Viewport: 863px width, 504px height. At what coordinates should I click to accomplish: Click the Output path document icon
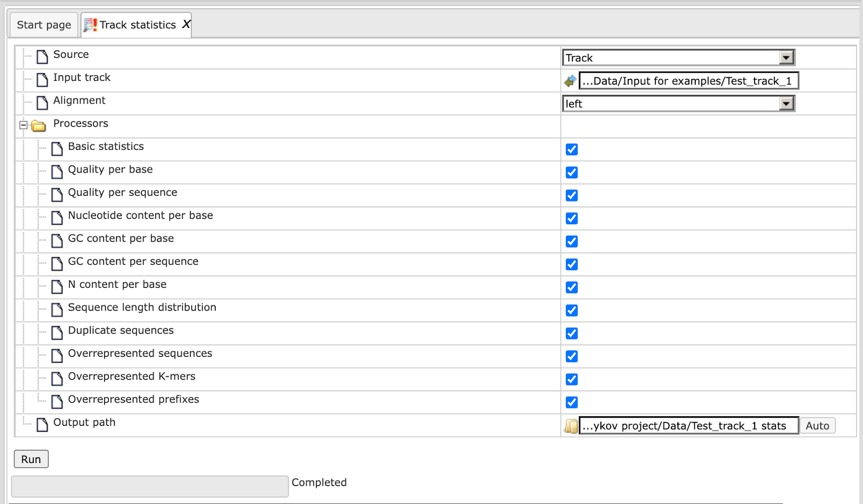(x=42, y=425)
